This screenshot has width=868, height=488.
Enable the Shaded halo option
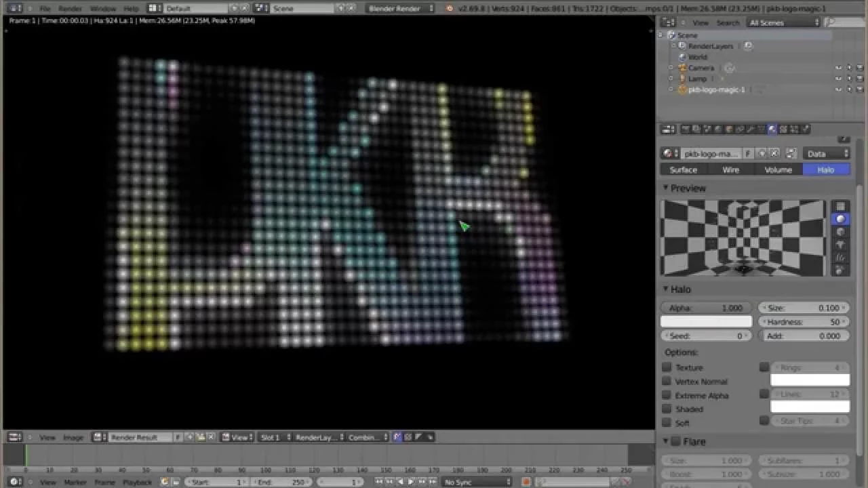pos(667,409)
